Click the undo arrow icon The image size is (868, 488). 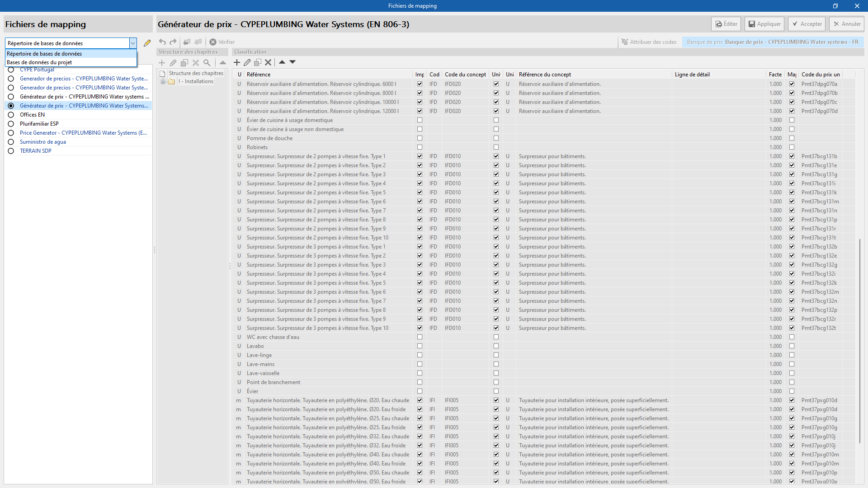[x=162, y=42]
